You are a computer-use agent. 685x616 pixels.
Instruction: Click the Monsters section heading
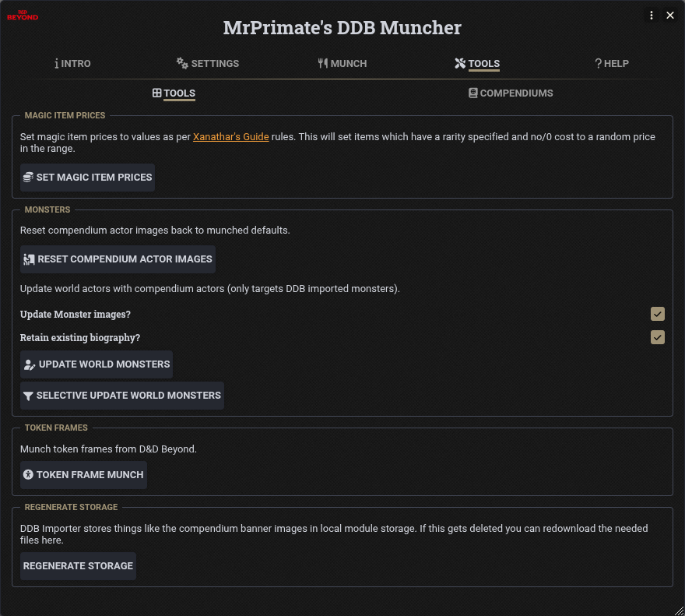tap(47, 209)
